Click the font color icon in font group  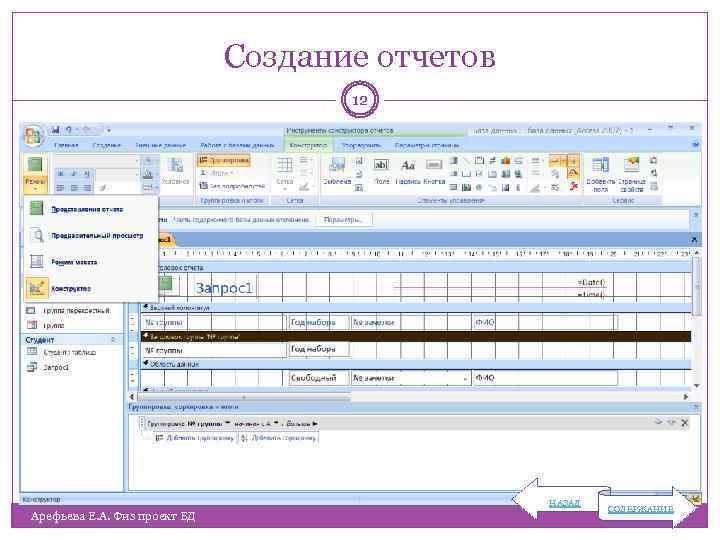(148, 174)
